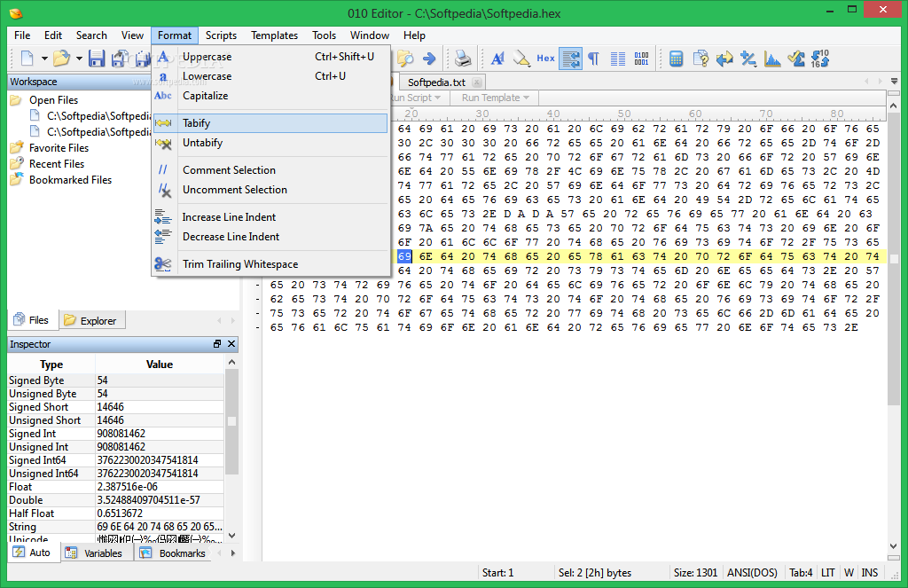The height and width of the screenshot is (588, 908).
Task: Choose Trim Trailing Whitespace
Action: click(x=271, y=264)
